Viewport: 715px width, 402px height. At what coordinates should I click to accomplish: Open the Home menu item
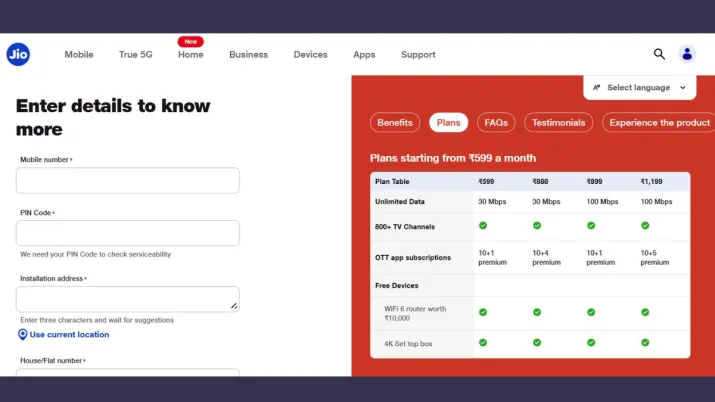(x=191, y=55)
